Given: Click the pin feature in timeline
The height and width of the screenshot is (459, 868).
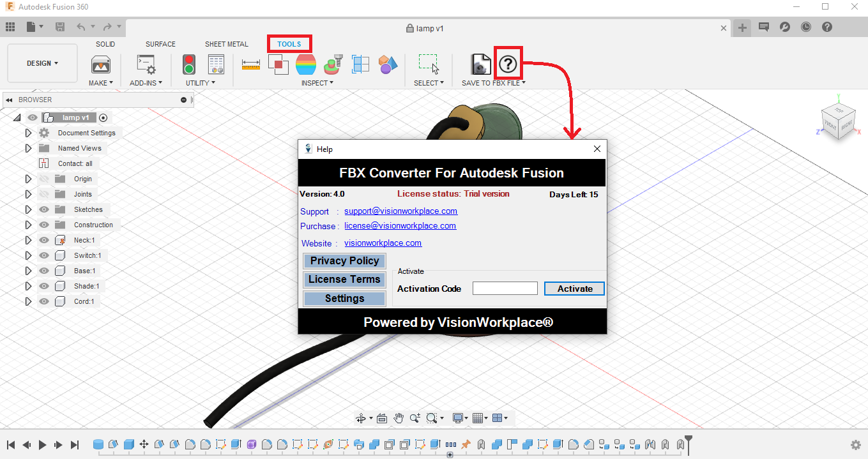Looking at the screenshot, I should coord(466,444).
